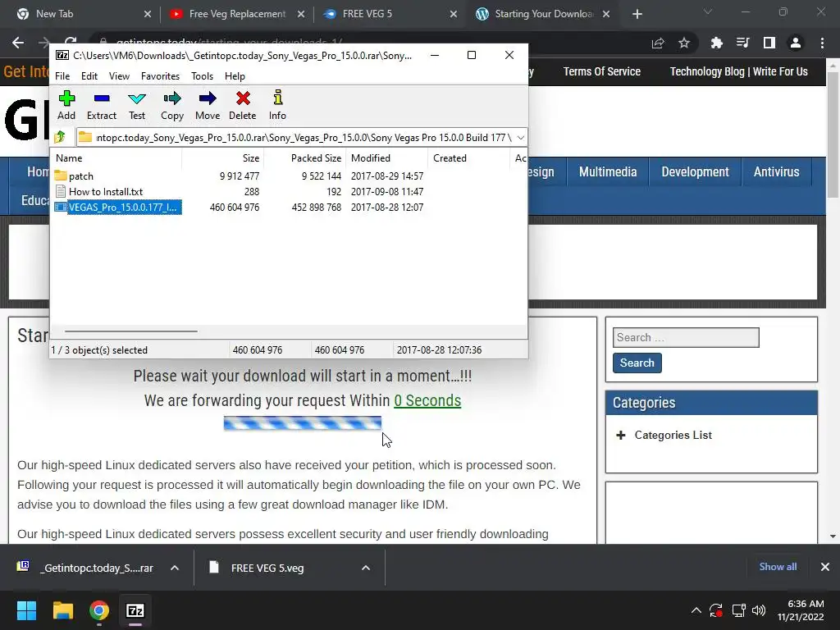Open the media control icon in Chrome
Screen dimensions: 840x630
(x=742, y=43)
